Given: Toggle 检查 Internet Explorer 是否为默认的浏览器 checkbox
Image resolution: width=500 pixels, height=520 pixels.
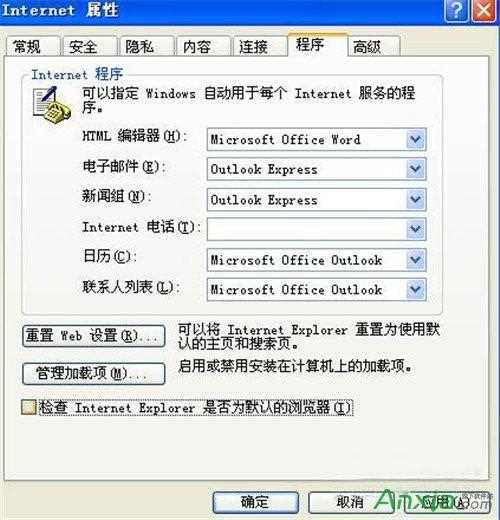Looking at the screenshot, I should 29,407.
